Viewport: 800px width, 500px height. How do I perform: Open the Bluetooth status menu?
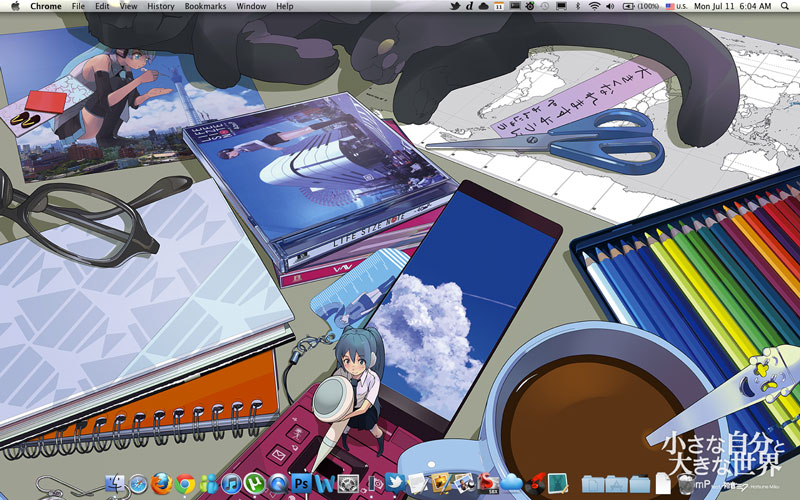[x=578, y=6]
